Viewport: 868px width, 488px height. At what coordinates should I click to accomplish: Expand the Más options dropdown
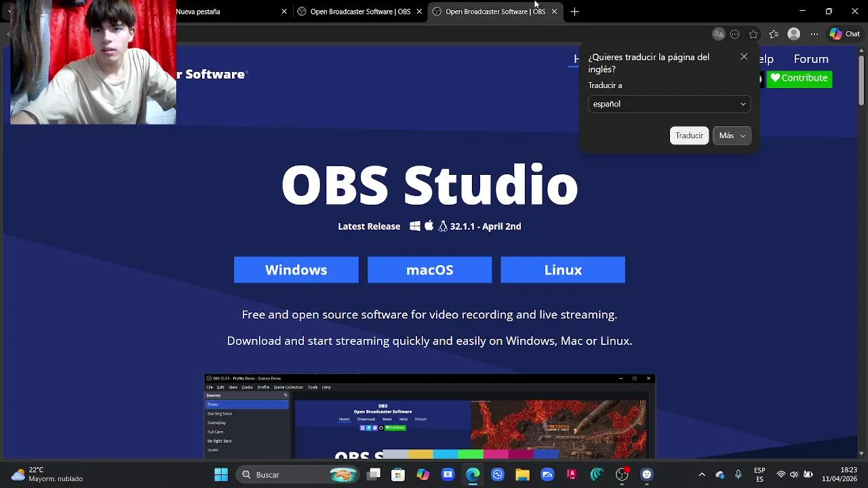coord(732,136)
